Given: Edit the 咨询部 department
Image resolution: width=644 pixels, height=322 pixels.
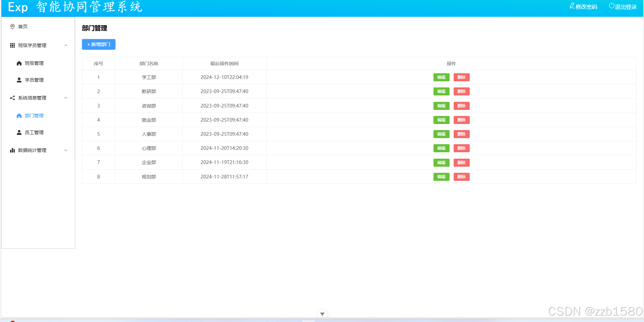Looking at the screenshot, I should (x=441, y=106).
